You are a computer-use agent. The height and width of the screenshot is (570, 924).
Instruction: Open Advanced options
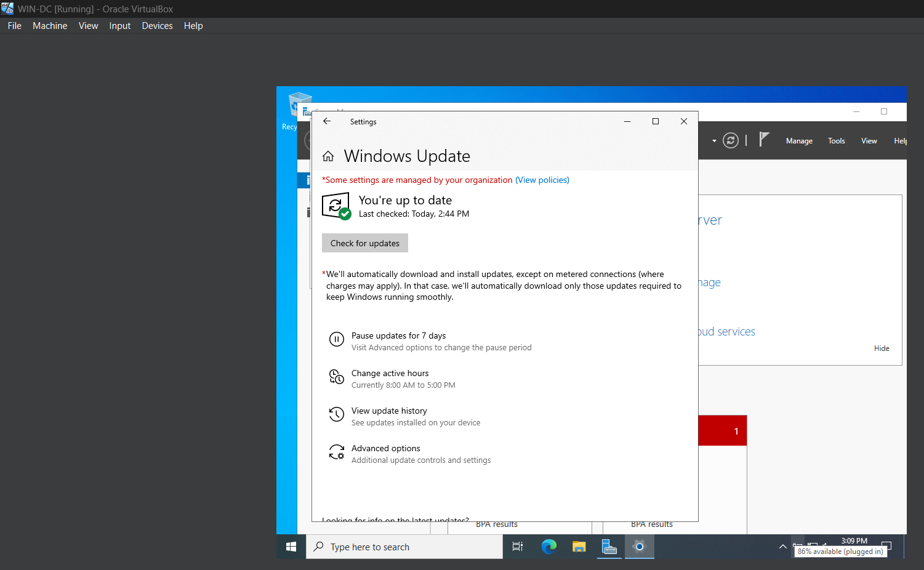385,449
